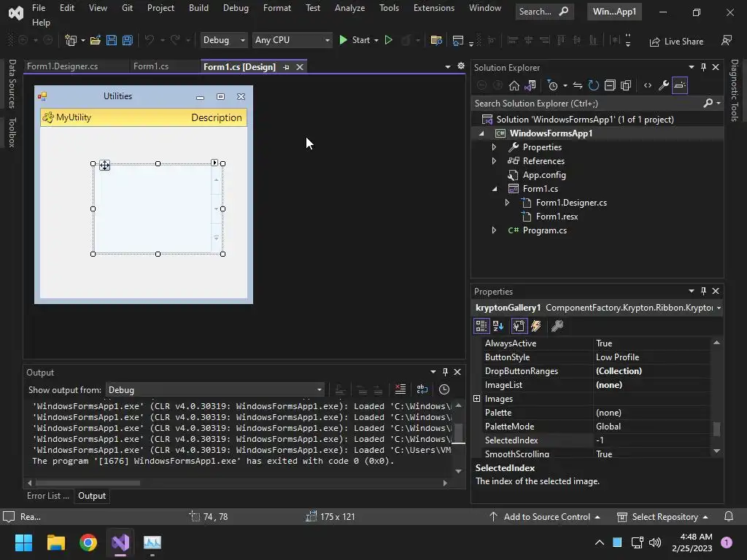Click the ButtonStyle Low Profile value
The width and height of the screenshot is (747, 560).
(x=651, y=357)
